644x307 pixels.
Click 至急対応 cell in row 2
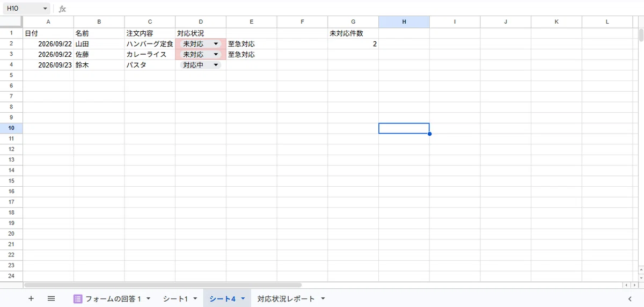click(x=252, y=44)
